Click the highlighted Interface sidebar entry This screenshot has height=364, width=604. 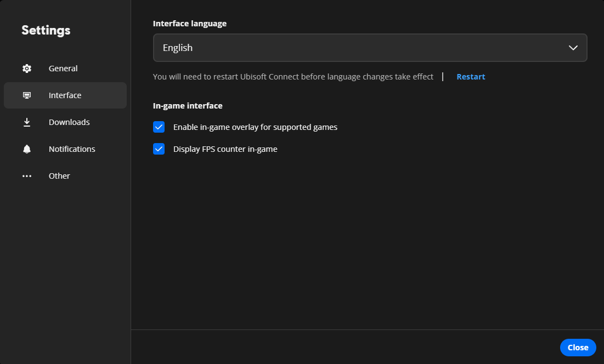(65, 95)
